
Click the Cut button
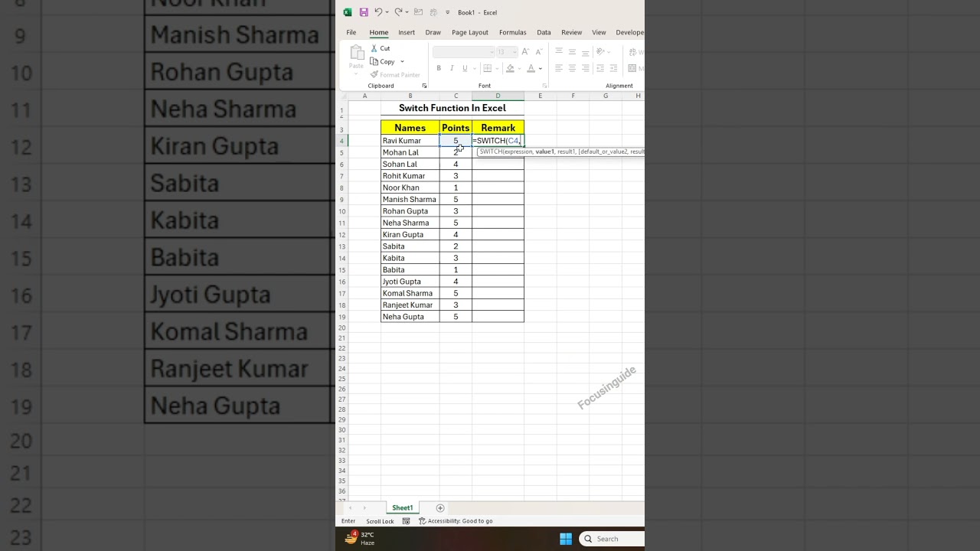point(381,48)
